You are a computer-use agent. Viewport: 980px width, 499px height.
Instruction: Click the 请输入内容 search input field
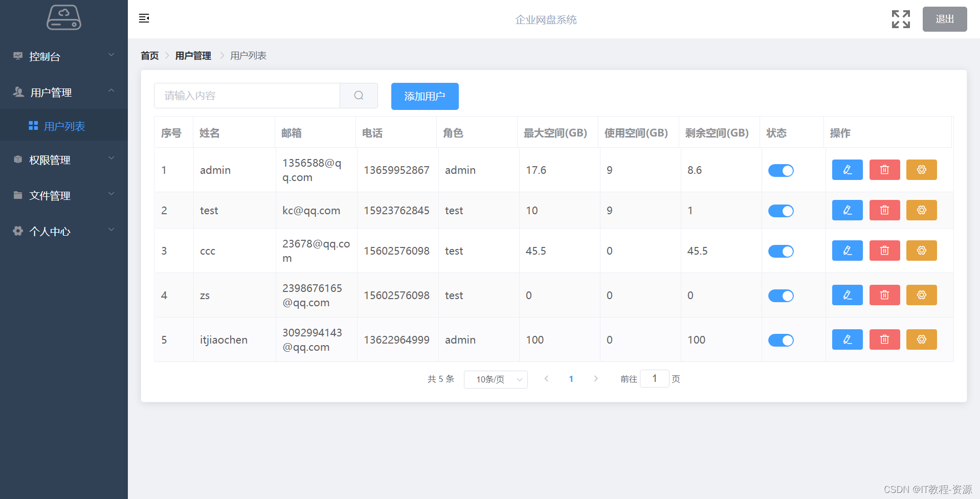247,96
